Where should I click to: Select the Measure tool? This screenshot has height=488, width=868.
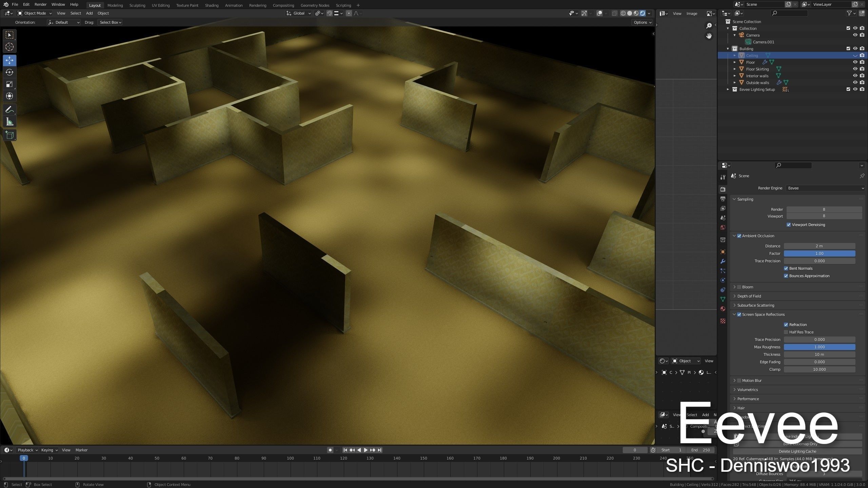coord(9,122)
